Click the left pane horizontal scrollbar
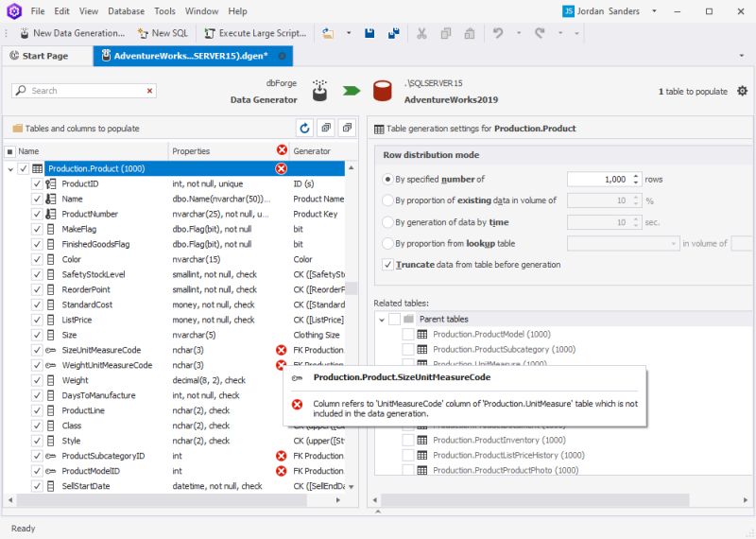 pos(162,500)
